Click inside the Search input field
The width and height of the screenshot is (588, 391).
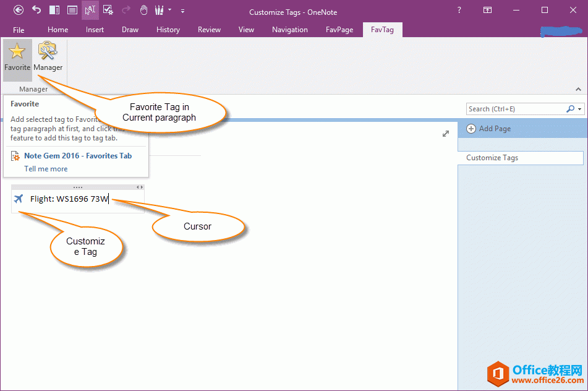pos(513,109)
